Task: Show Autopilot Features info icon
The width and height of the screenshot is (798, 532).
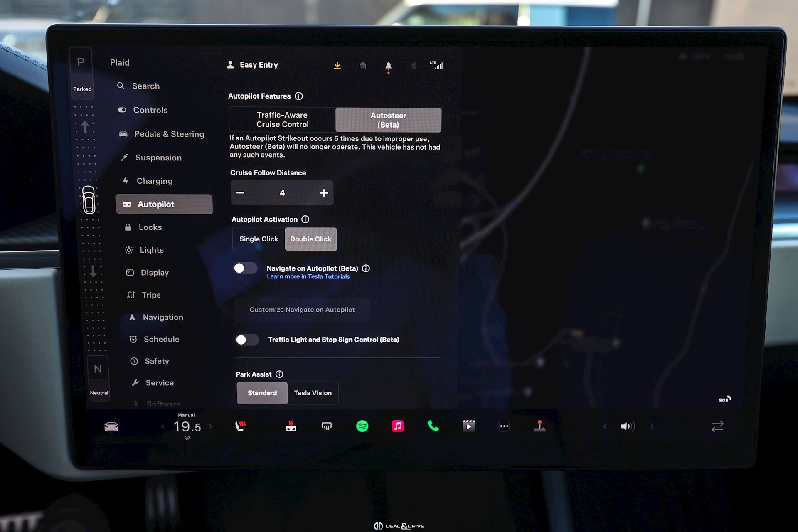Action: click(299, 96)
